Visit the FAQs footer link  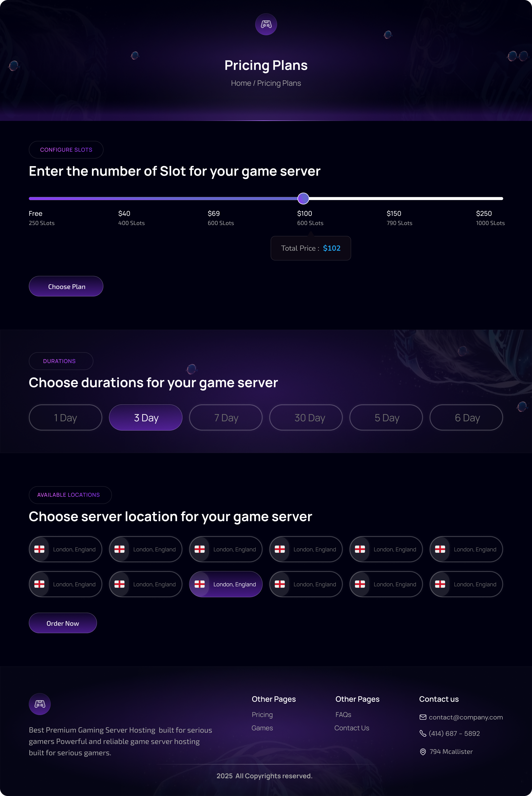[343, 714]
